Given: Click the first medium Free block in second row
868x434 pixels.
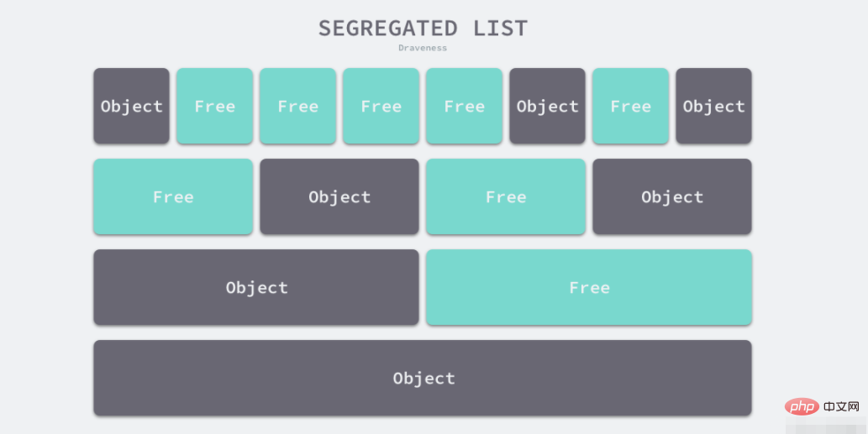Looking at the screenshot, I should [x=173, y=196].
